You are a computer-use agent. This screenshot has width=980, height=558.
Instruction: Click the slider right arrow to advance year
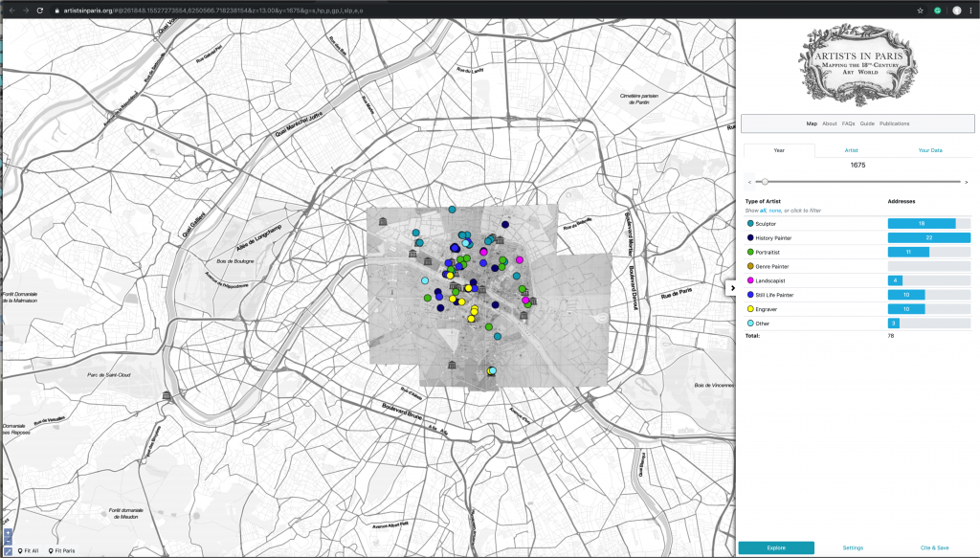click(x=967, y=182)
